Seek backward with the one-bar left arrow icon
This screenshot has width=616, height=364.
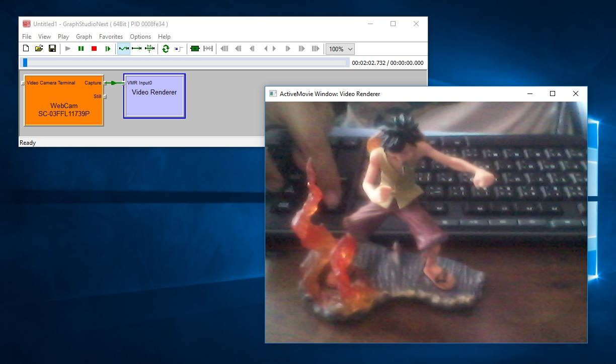(x=252, y=49)
